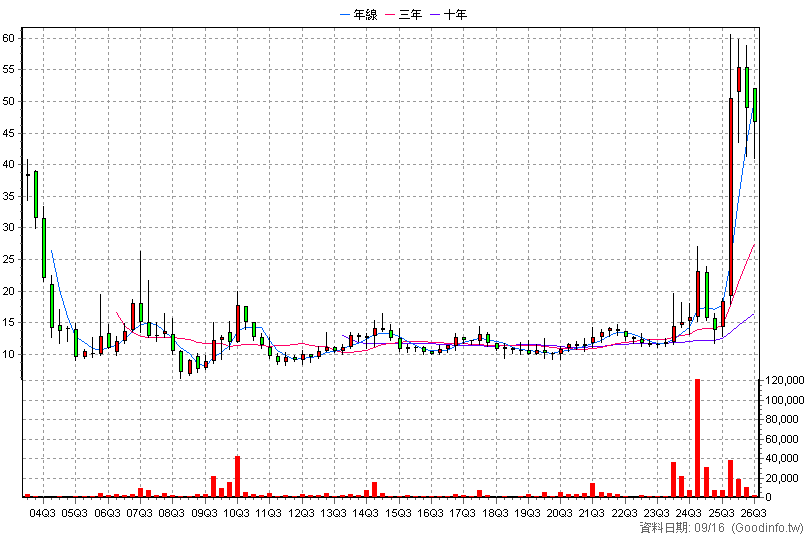Click the 三年 legend entry
The width and height of the screenshot is (808, 540).
(404, 14)
